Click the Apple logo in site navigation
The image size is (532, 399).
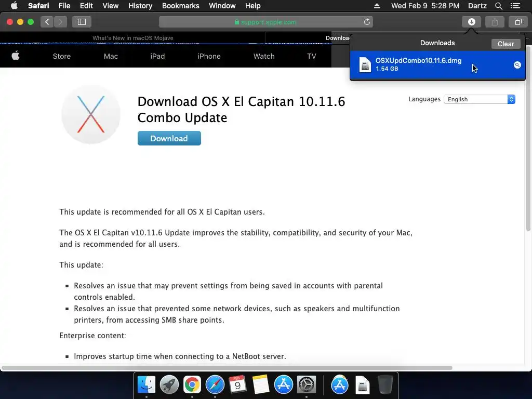[15, 56]
